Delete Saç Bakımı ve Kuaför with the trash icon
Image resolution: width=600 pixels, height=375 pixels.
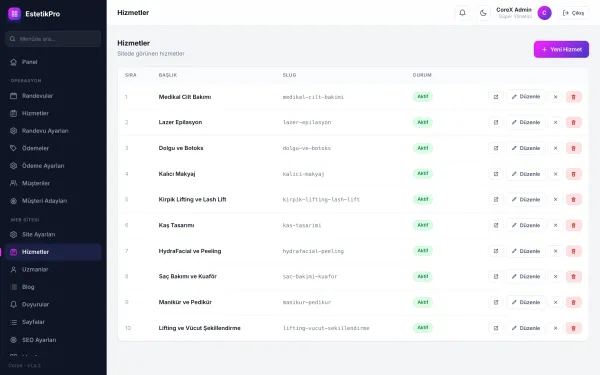(x=573, y=276)
